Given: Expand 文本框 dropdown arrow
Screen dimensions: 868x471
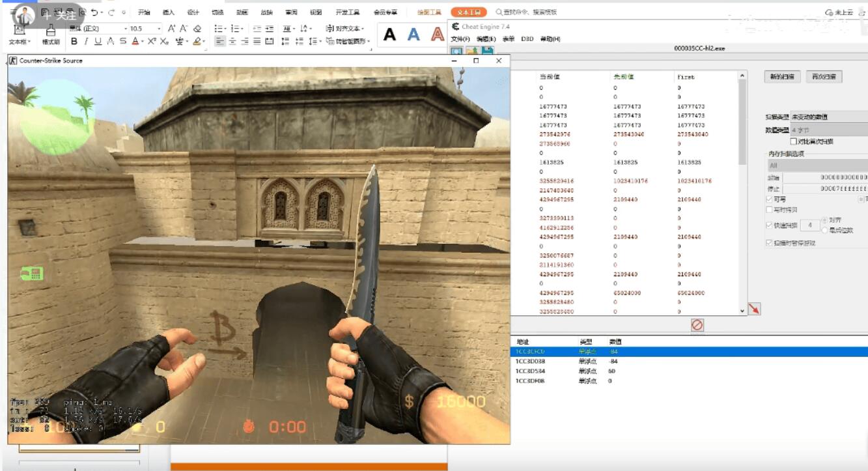Looking at the screenshot, I should [x=30, y=42].
